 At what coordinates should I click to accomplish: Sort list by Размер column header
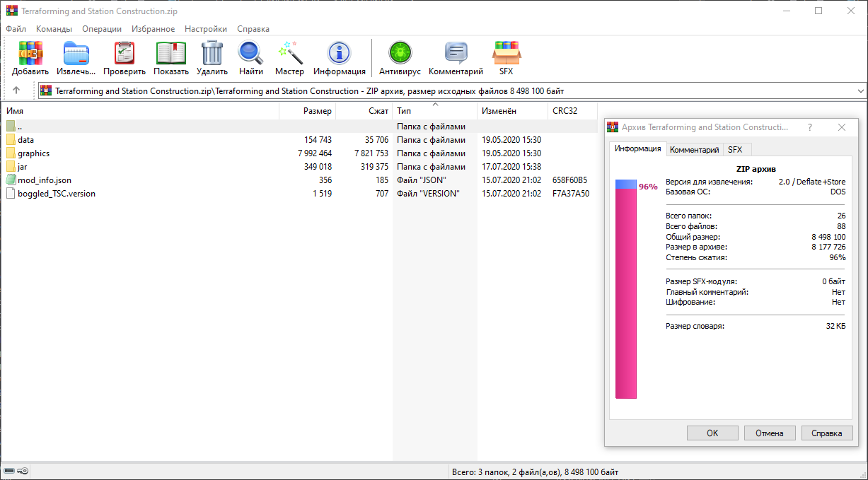[308, 111]
